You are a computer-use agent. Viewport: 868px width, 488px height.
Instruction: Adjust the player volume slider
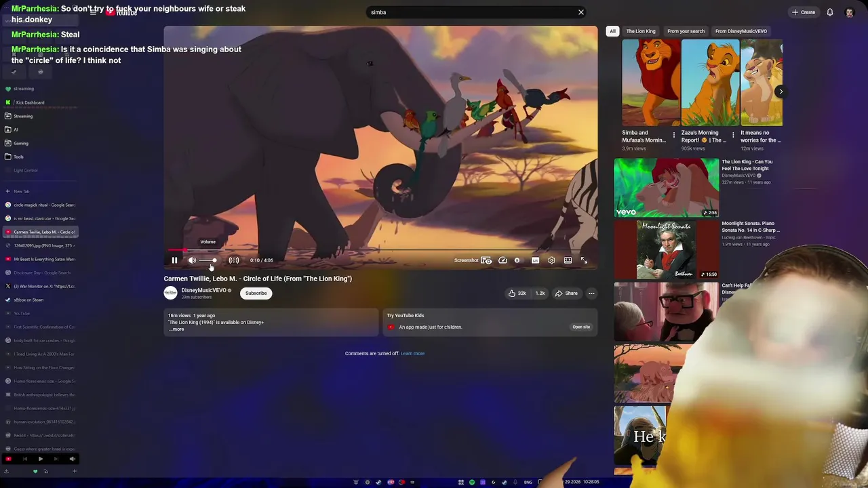click(208, 260)
